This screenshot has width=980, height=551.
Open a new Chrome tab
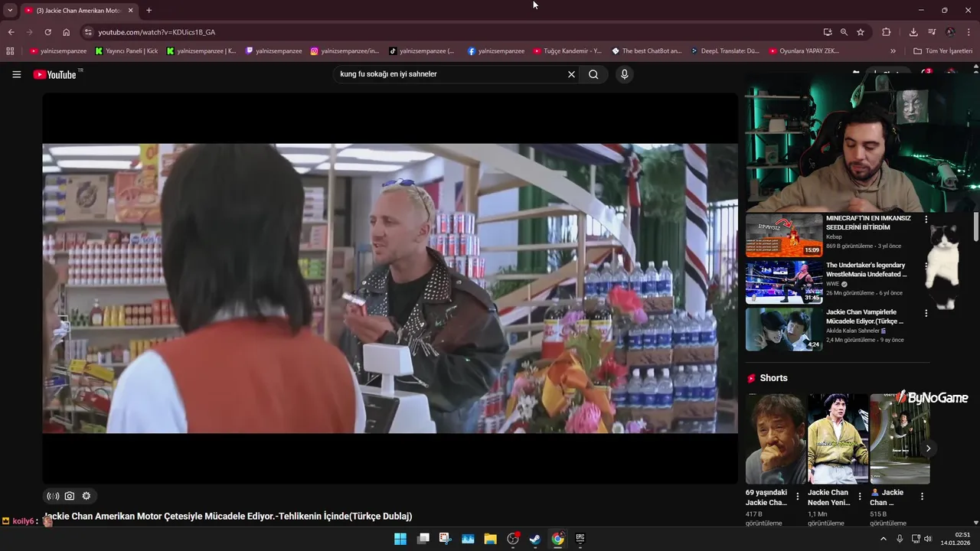(x=149, y=11)
